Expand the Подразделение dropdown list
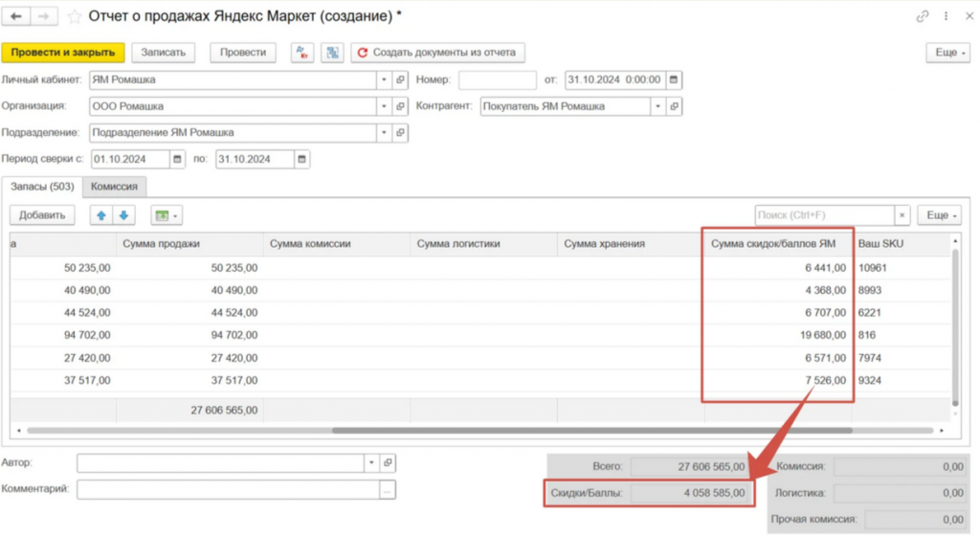The width and height of the screenshot is (980, 537). coord(384,132)
